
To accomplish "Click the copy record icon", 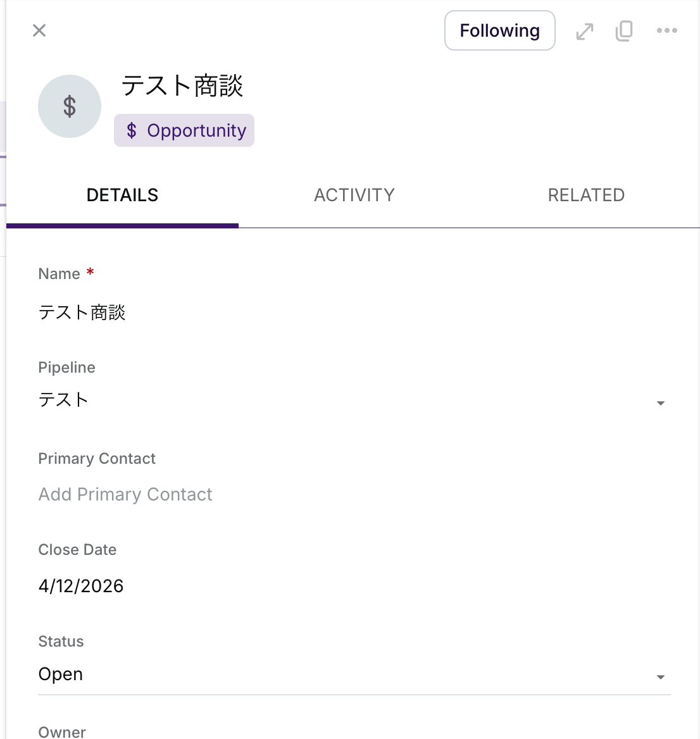I will pos(624,30).
